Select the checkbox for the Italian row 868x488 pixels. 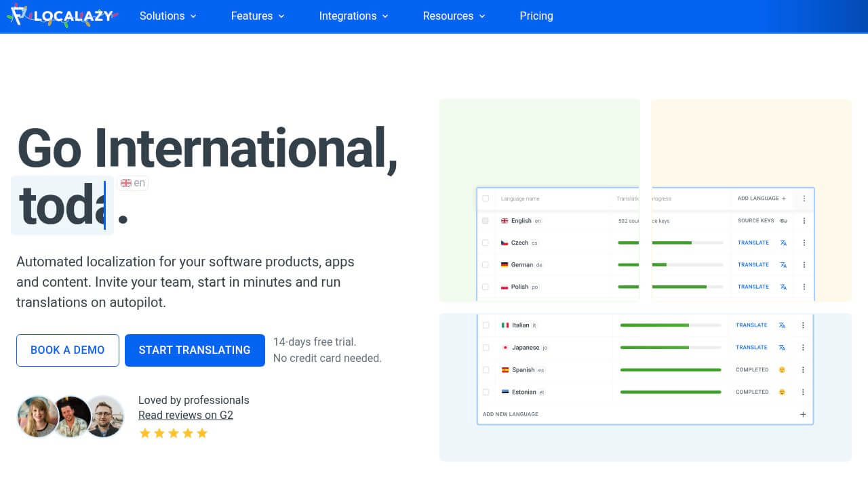pyautogui.click(x=486, y=325)
